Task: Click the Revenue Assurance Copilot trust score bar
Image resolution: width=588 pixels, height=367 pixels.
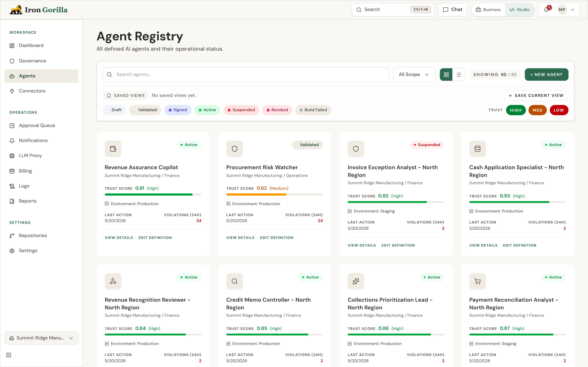Action: pyautogui.click(x=153, y=195)
